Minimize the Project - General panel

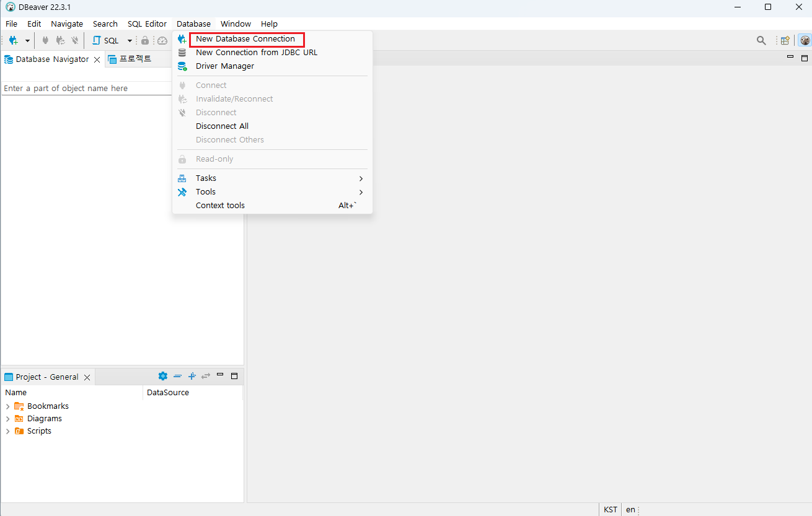pos(220,375)
